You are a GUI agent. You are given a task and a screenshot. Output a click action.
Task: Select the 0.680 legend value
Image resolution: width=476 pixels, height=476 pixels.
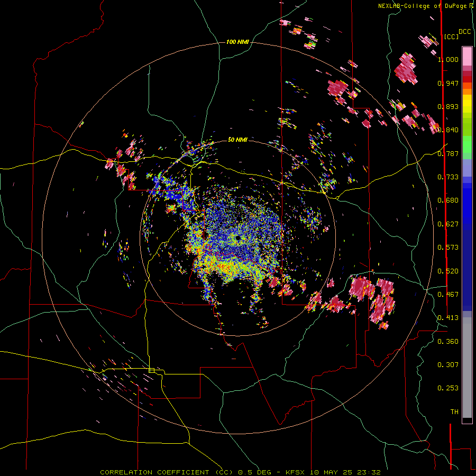point(448,200)
